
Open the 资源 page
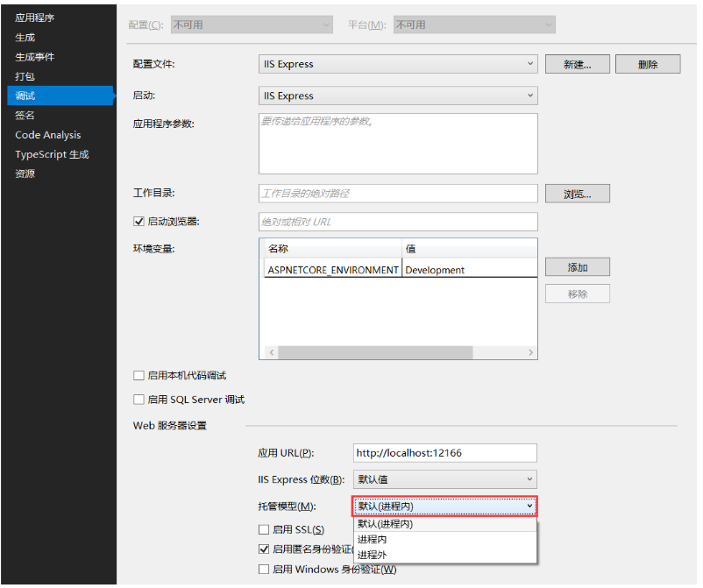tap(25, 174)
